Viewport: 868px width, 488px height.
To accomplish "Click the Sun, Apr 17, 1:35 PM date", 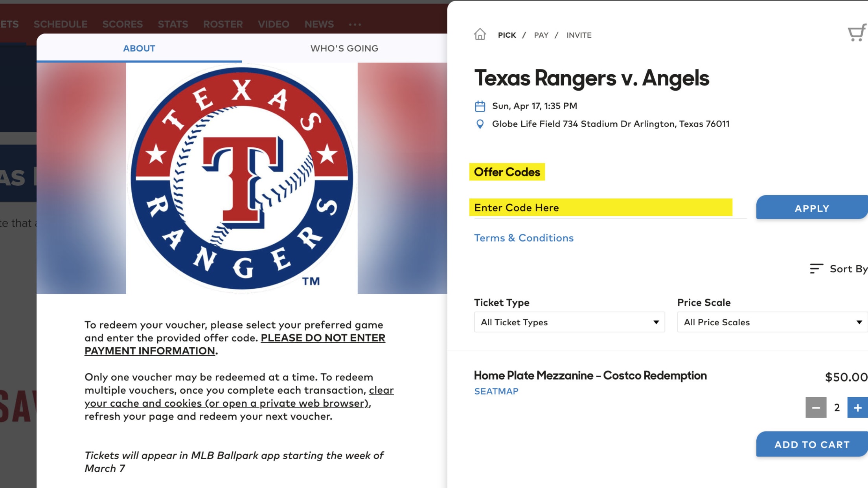I will (535, 106).
